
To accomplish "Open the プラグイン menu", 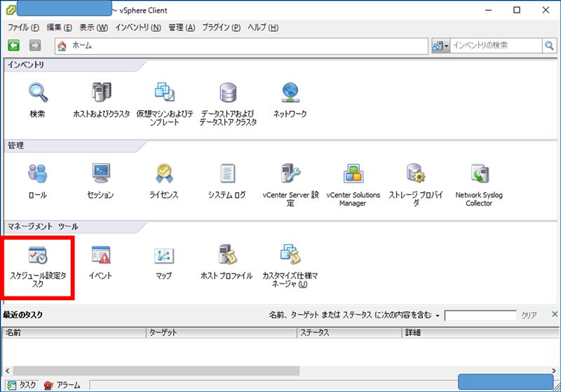I will click(x=221, y=27).
